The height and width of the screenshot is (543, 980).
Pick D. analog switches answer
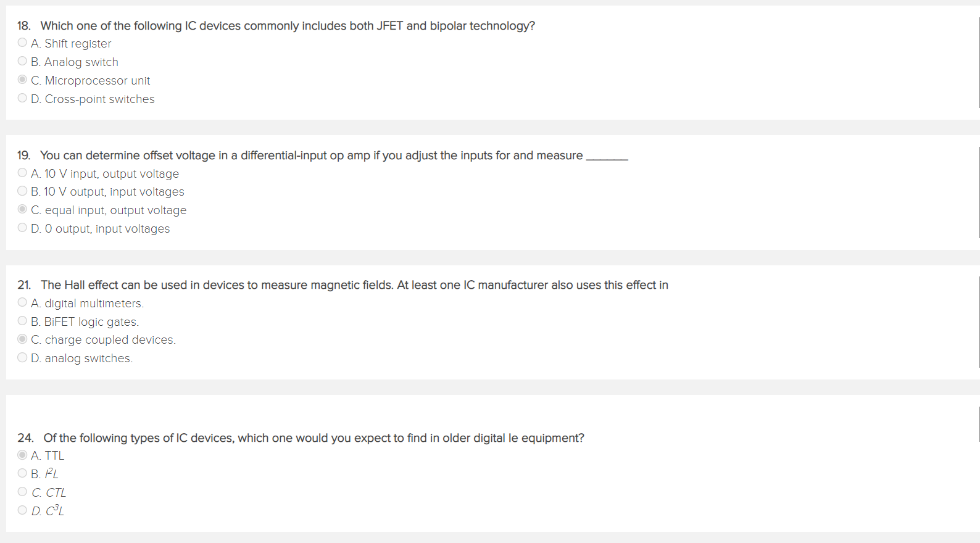(x=22, y=358)
